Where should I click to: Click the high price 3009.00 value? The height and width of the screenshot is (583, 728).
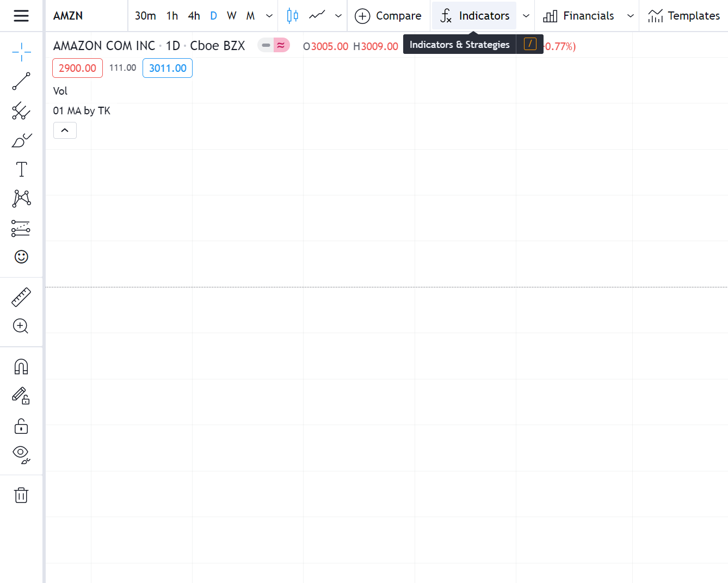tap(380, 46)
